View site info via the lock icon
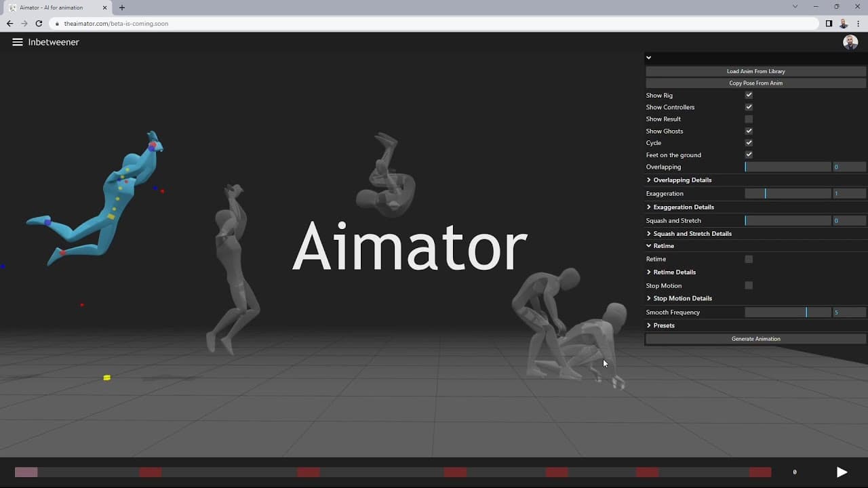This screenshot has height=488, width=868. coord(58,23)
